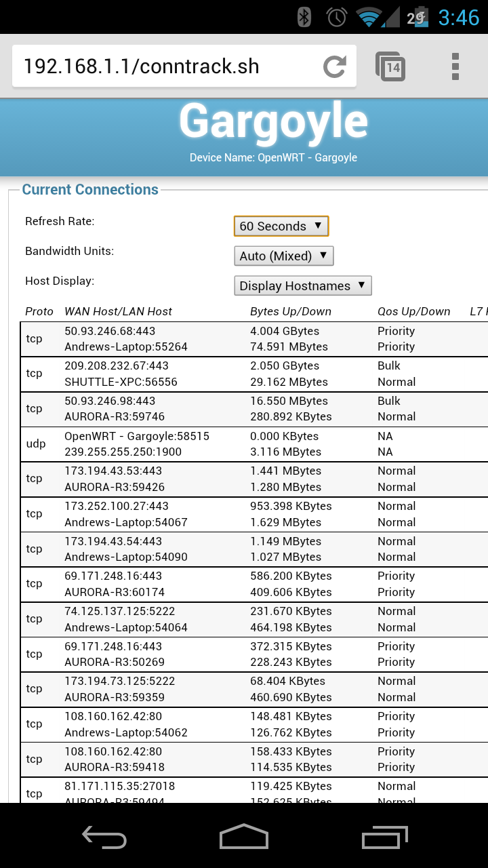Open the Bandwidth Units dropdown

[x=284, y=256]
